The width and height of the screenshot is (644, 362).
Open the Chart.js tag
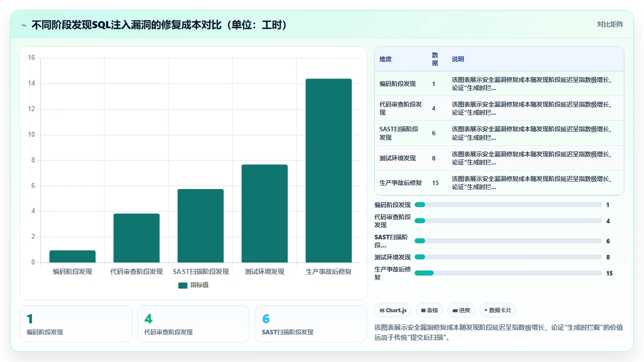pos(393,310)
